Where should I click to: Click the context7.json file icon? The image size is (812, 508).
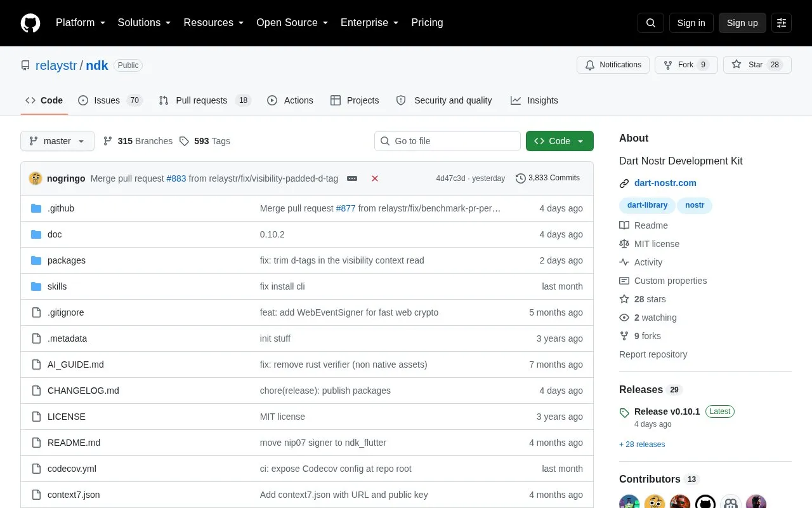click(x=36, y=495)
